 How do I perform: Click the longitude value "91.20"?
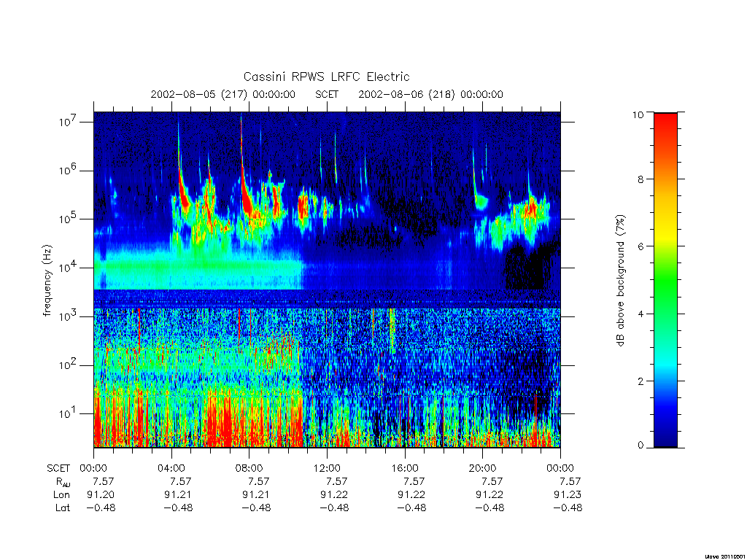point(101,495)
